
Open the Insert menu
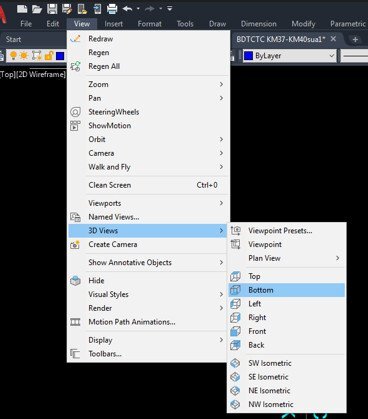113,24
